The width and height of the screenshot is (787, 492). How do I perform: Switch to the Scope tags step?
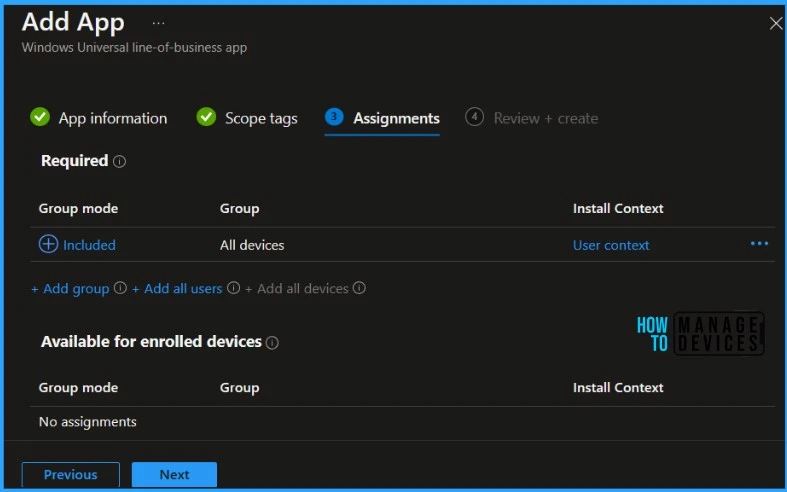[x=261, y=118]
